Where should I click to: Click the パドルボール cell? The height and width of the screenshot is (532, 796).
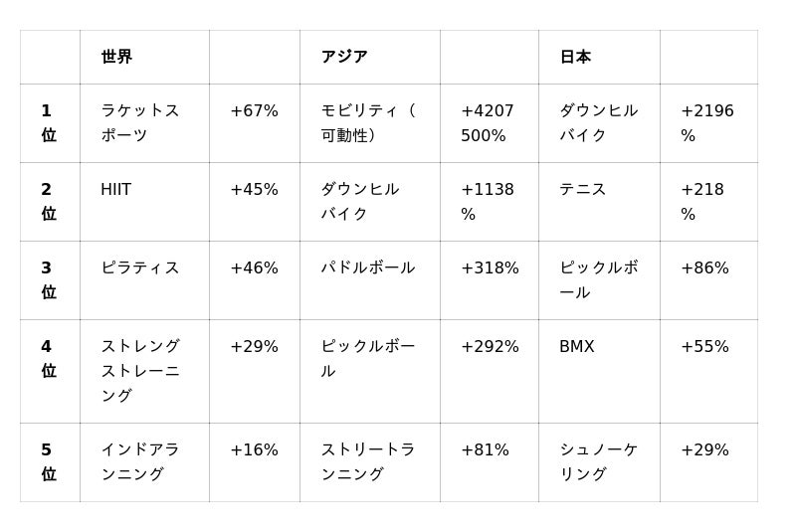[x=367, y=268]
